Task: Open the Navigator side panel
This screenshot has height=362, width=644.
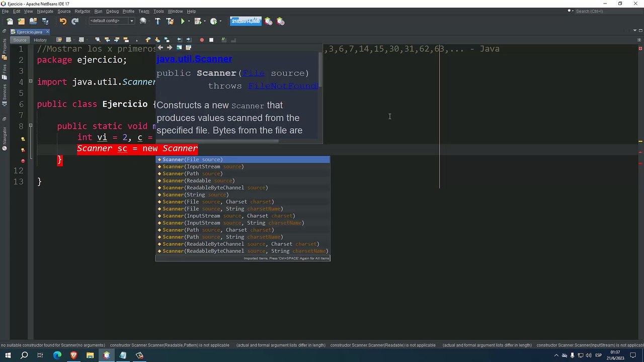Action: tap(5, 139)
